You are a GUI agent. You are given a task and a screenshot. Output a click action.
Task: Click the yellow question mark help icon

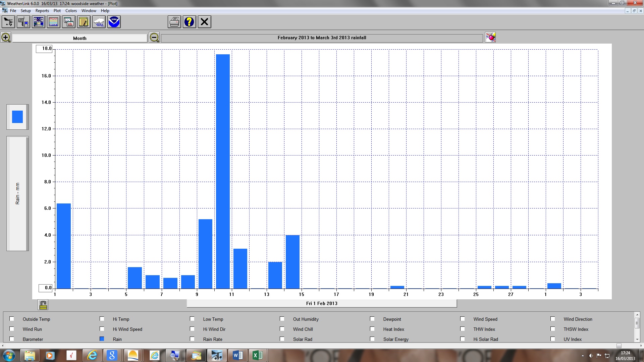click(189, 22)
